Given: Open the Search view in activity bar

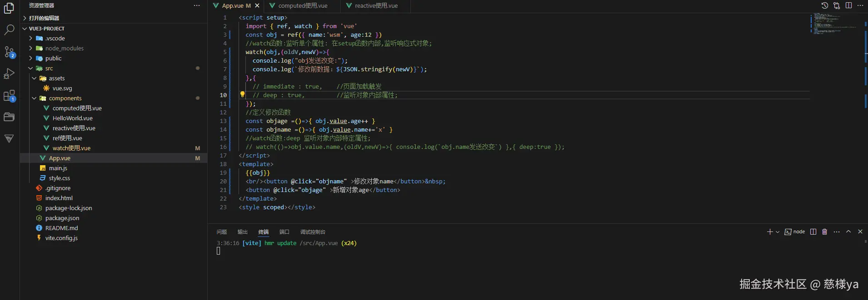Looking at the screenshot, I should (x=9, y=30).
